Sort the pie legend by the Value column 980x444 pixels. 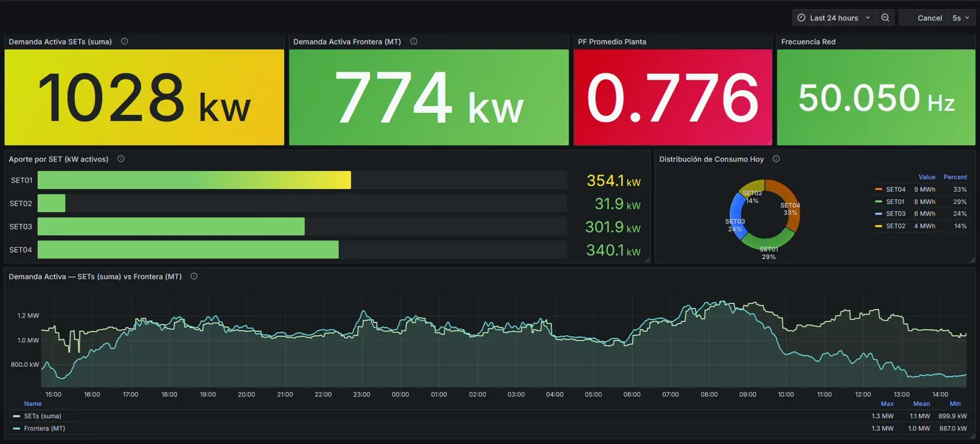[x=926, y=177]
